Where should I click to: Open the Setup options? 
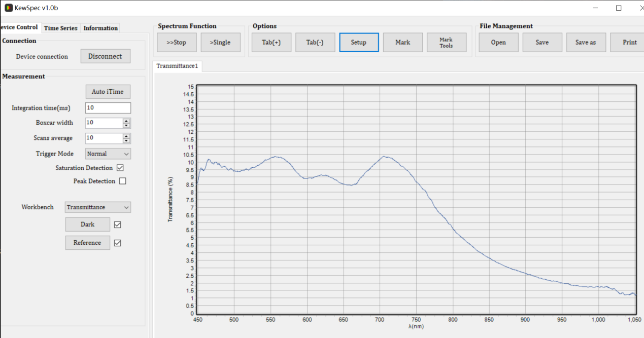click(x=359, y=43)
